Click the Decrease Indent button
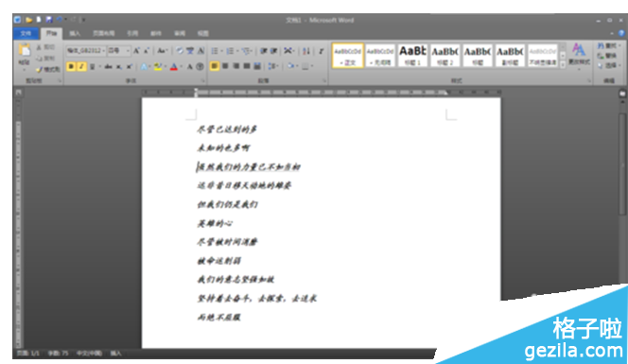Viewport: 628px width, 364px height. 264,51
